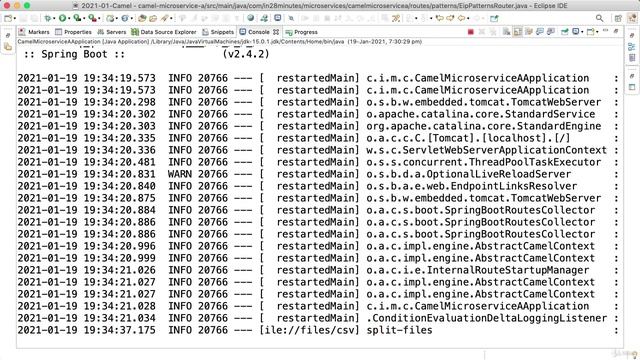The height and width of the screenshot is (360, 640).
Task: Click the Show Console on Standard Error icon
Action: pos(551,32)
